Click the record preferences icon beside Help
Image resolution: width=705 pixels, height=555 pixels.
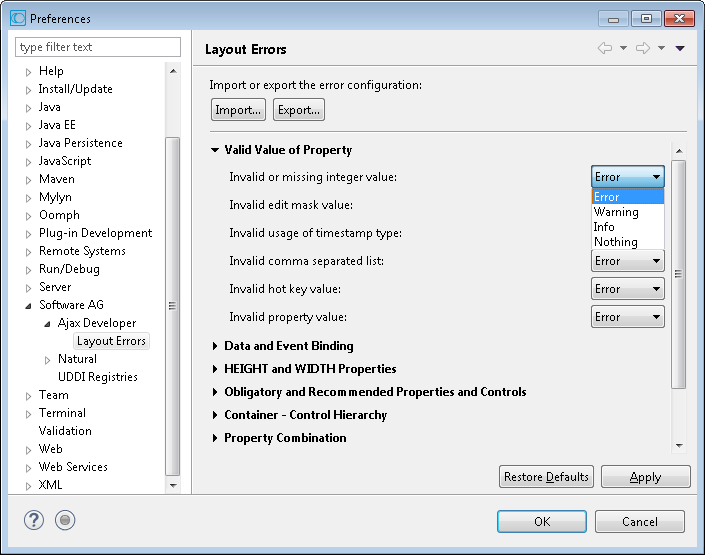pos(65,520)
